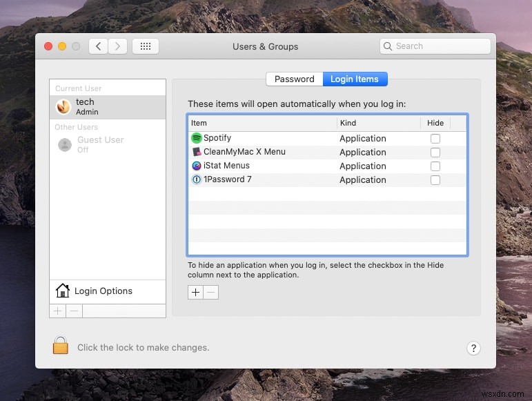This screenshot has height=401, width=532.
Task: Click the 1Password 7 app icon
Action: click(x=197, y=179)
